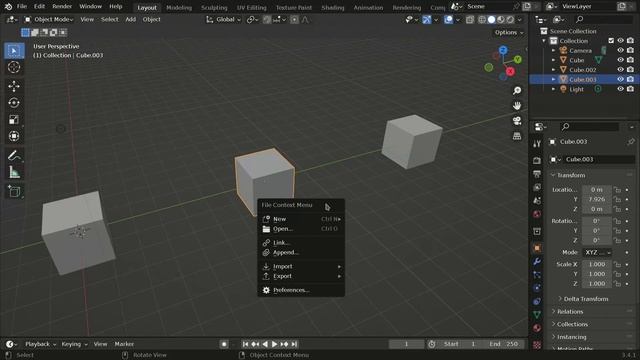Open the Tool properties tab
The image size is (640, 360).
tap(537, 144)
